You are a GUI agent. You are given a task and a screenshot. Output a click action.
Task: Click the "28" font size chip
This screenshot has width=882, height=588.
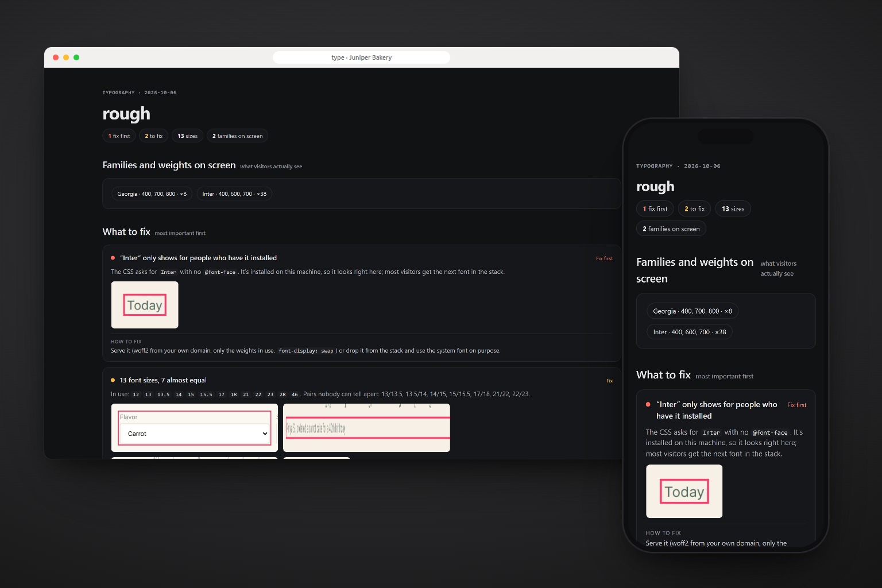pyautogui.click(x=283, y=394)
